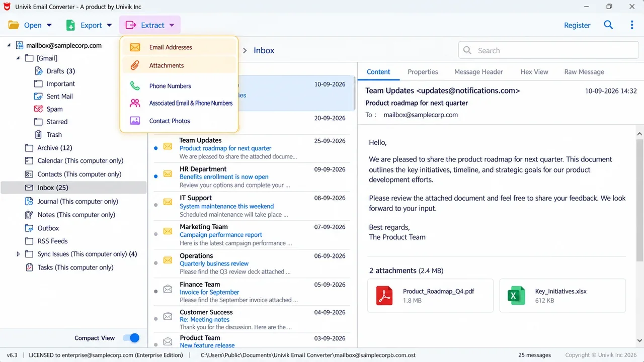Click the Associated Email & Phone people icon
Image resolution: width=644 pixels, height=362 pixels.
pyautogui.click(x=135, y=103)
